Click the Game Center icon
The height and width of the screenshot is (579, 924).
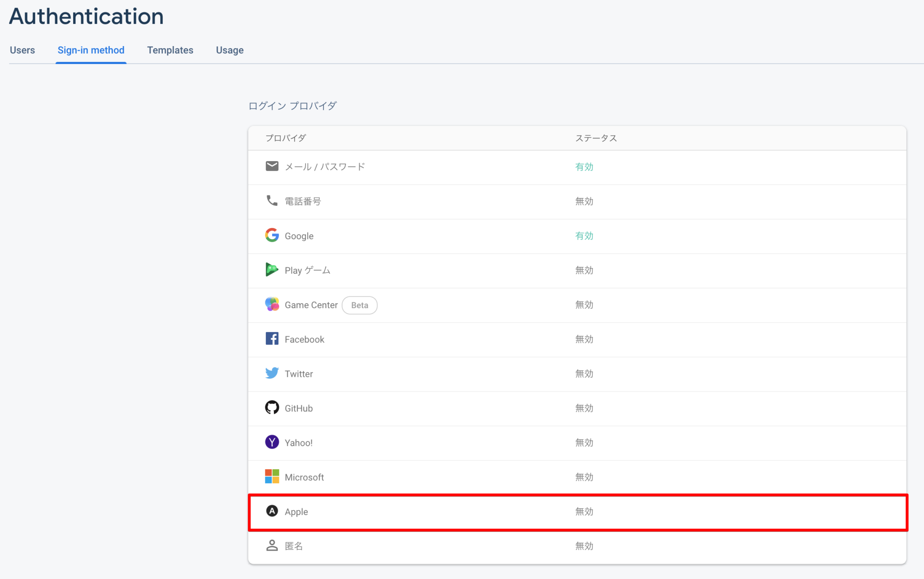tap(272, 304)
